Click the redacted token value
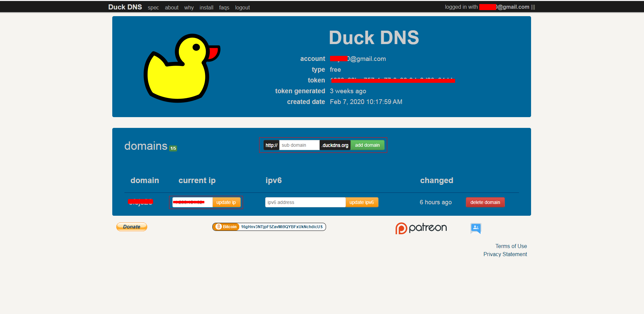 click(393, 80)
